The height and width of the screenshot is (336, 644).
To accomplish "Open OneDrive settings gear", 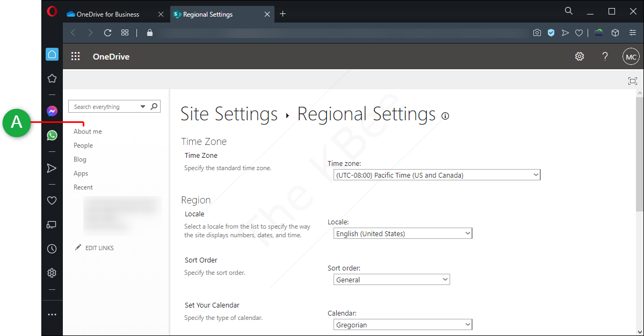I will pos(580,56).
